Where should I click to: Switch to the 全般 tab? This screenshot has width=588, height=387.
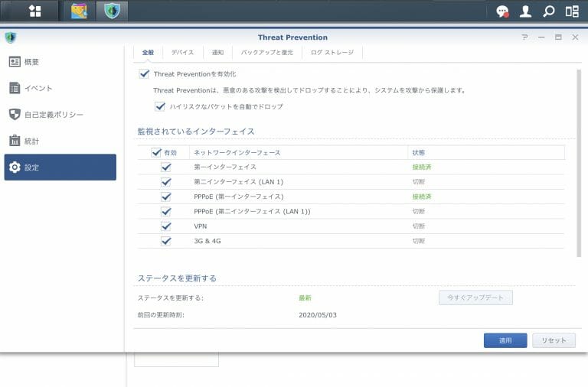click(148, 53)
